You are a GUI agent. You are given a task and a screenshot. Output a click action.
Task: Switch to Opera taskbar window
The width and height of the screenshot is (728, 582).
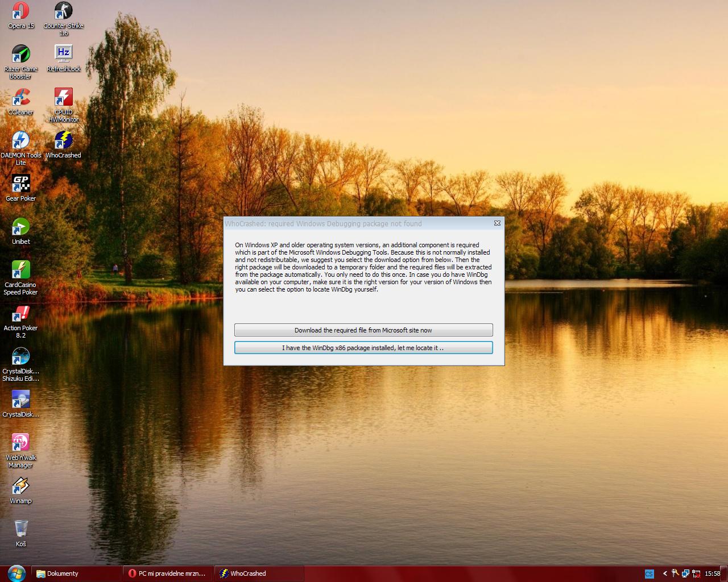point(168,573)
